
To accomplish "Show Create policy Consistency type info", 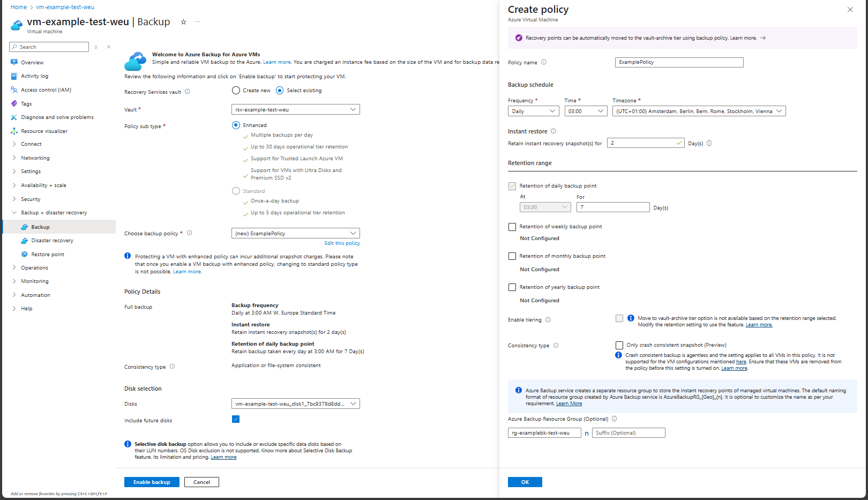I will 556,346.
